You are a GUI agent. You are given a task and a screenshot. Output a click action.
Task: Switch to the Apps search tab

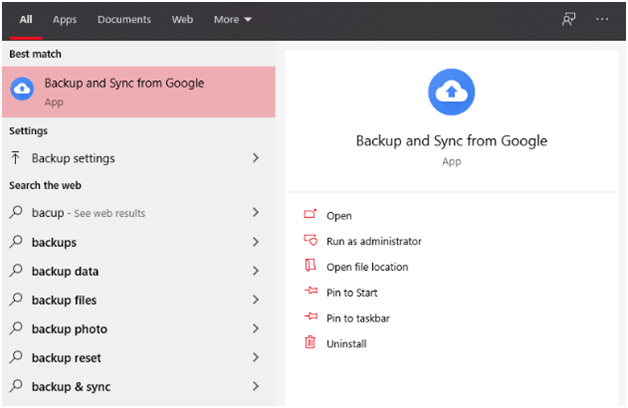click(64, 20)
